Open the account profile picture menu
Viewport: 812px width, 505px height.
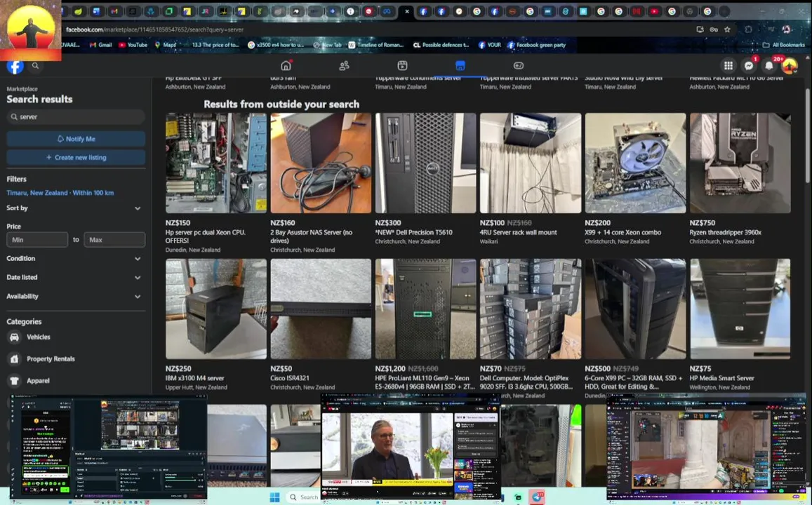coord(790,66)
